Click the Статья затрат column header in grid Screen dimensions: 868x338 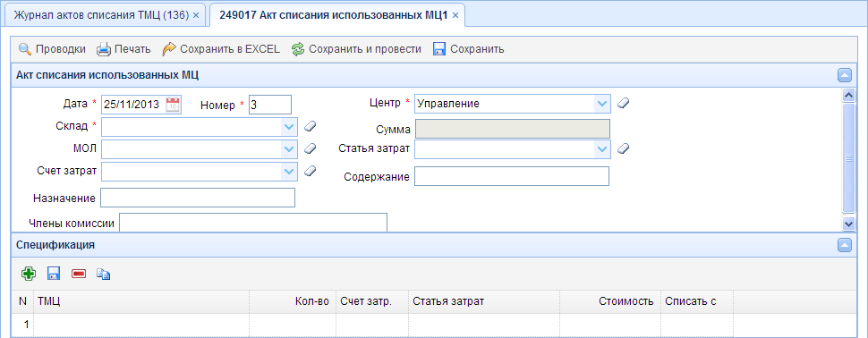484,301
